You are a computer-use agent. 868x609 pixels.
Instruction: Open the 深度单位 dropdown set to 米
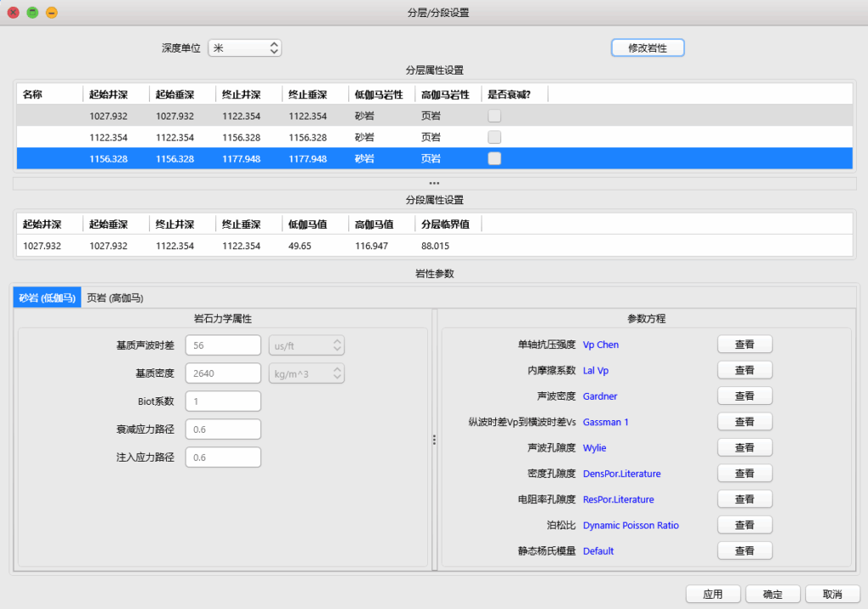(245, 48)
